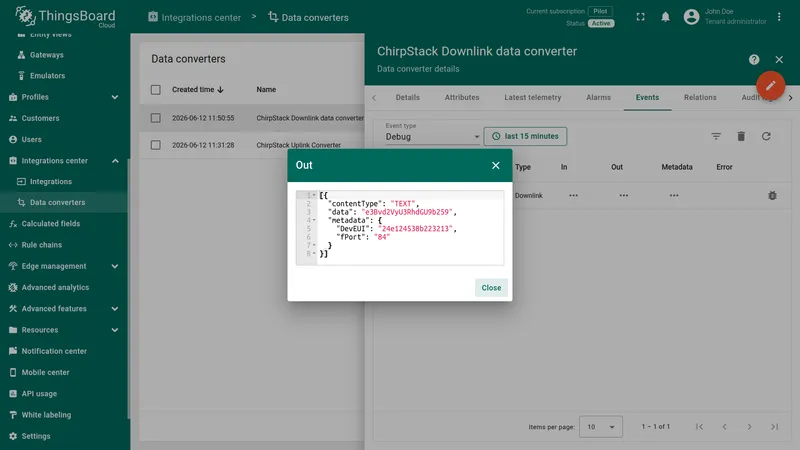
Task: Switch to the Details tab
Action: click(x=408, y=97)
